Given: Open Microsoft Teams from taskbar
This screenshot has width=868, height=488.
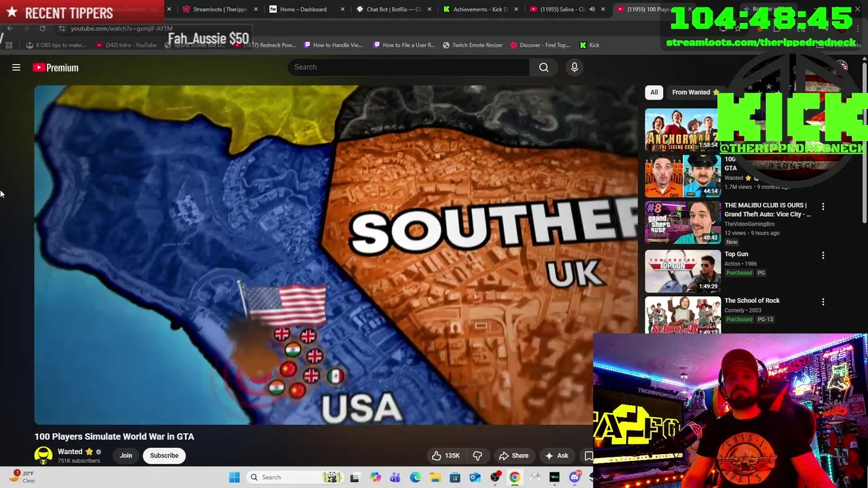Looking at the screenshot, I should click(395, 477).
